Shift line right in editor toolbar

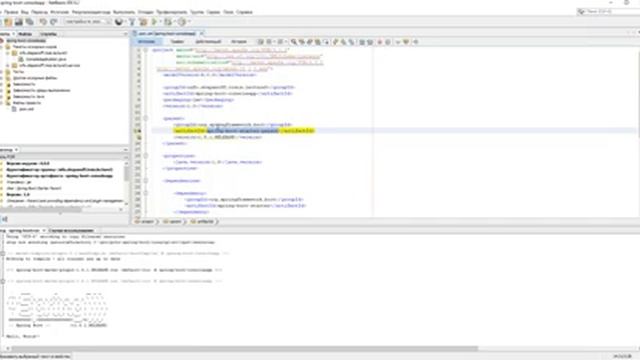click(370, 42)
